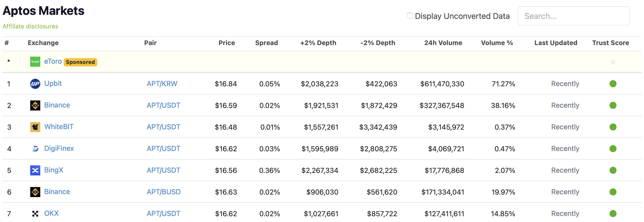644x222 pixels.
Task: Click Upbit's green trust score dot
Action: (x=613, y=84)
